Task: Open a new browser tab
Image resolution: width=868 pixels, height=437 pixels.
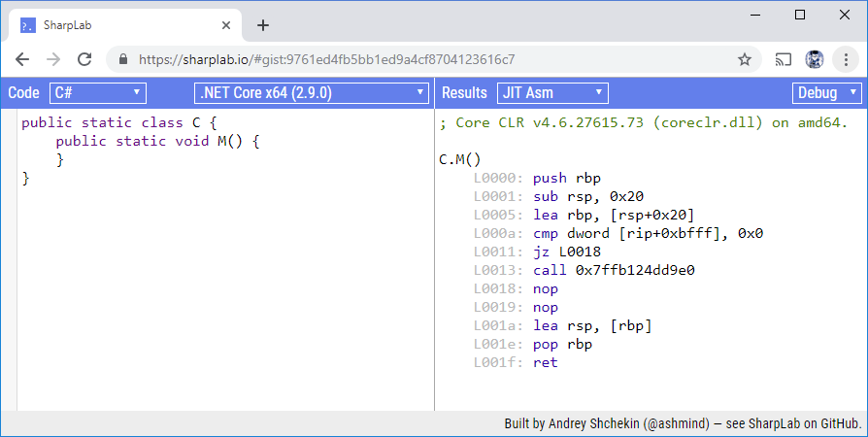Action: pos(263,25)
